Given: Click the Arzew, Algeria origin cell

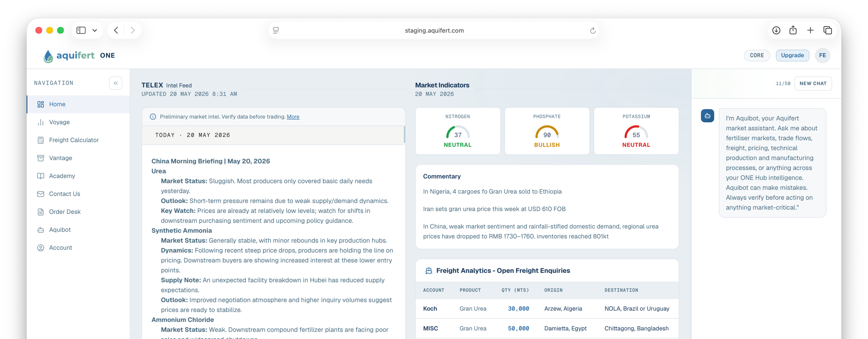Looking at the screenshot, I should (563, 309).
